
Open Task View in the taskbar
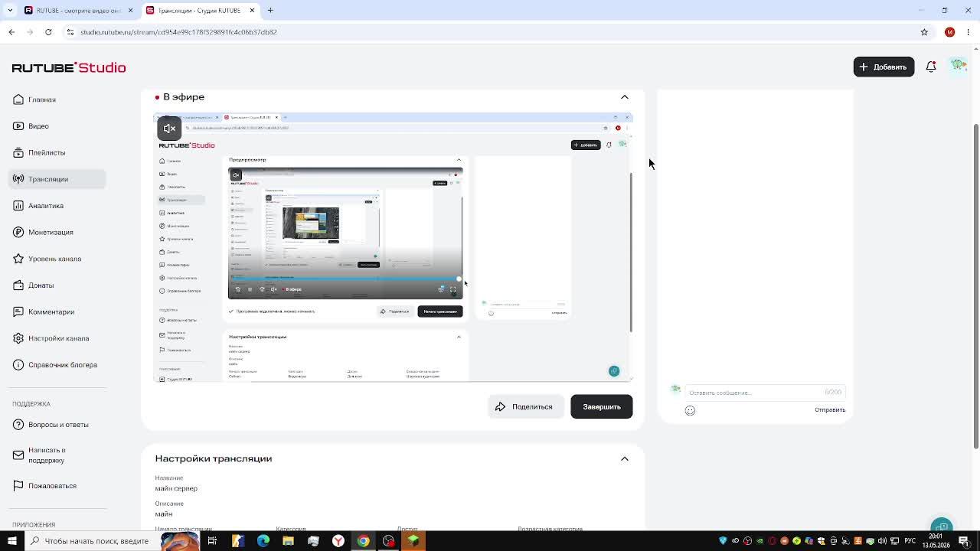(x=212, y=541)
